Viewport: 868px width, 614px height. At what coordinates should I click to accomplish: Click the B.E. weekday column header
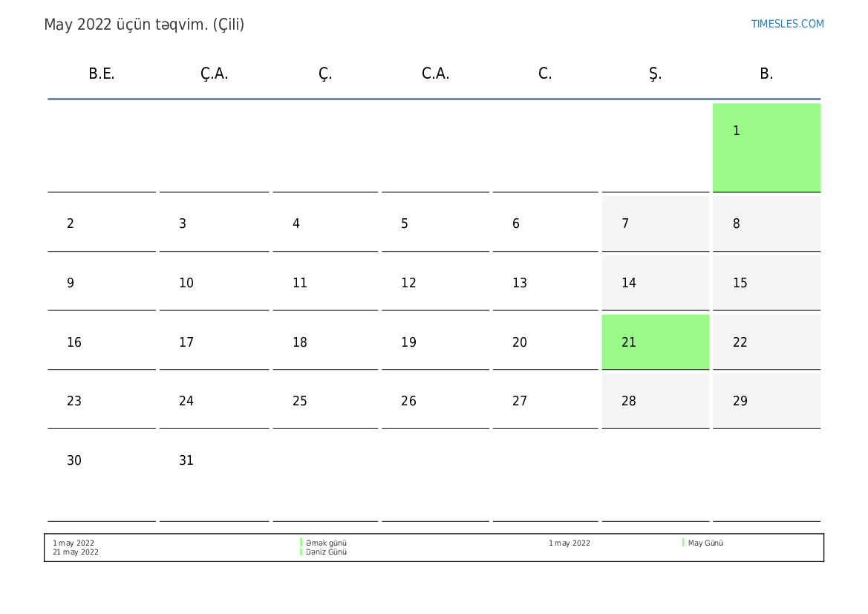point(102,74)
